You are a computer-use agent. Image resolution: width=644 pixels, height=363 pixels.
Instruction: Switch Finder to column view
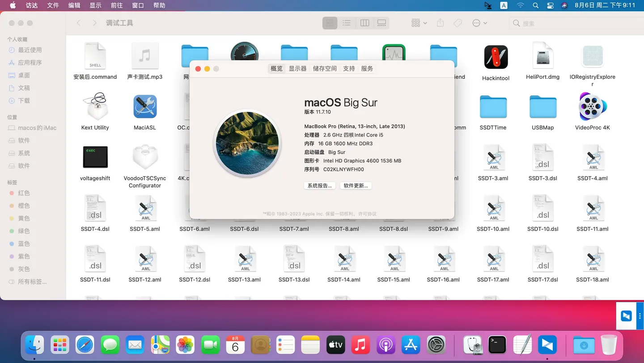coord(364,23)
